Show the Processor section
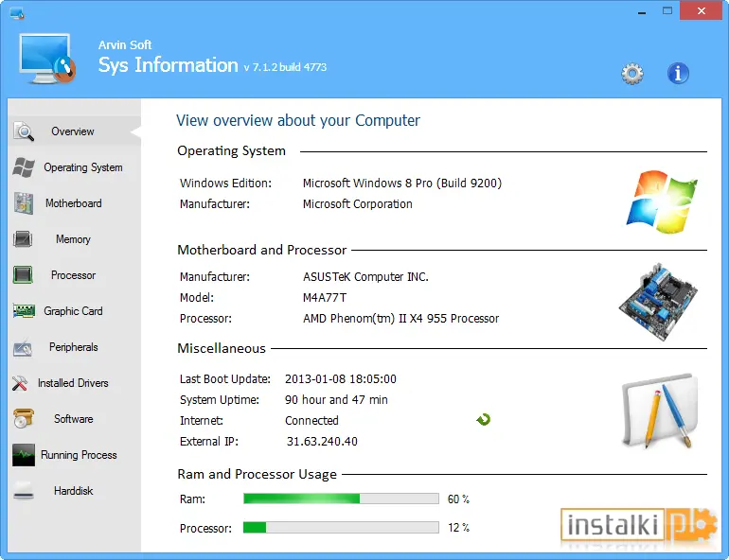Image resolution: width=729 pixels, height=560 pixels. point(74,275)
